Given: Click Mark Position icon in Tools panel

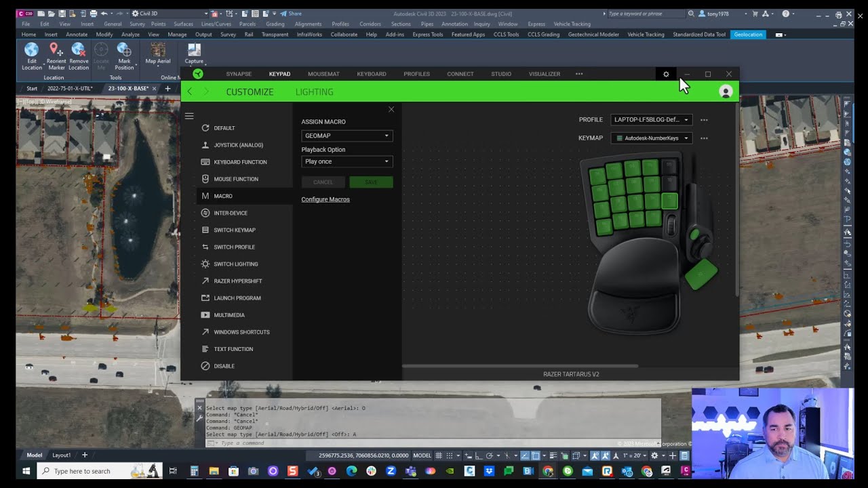Looking at the screenshot, I should click(124, 49).
